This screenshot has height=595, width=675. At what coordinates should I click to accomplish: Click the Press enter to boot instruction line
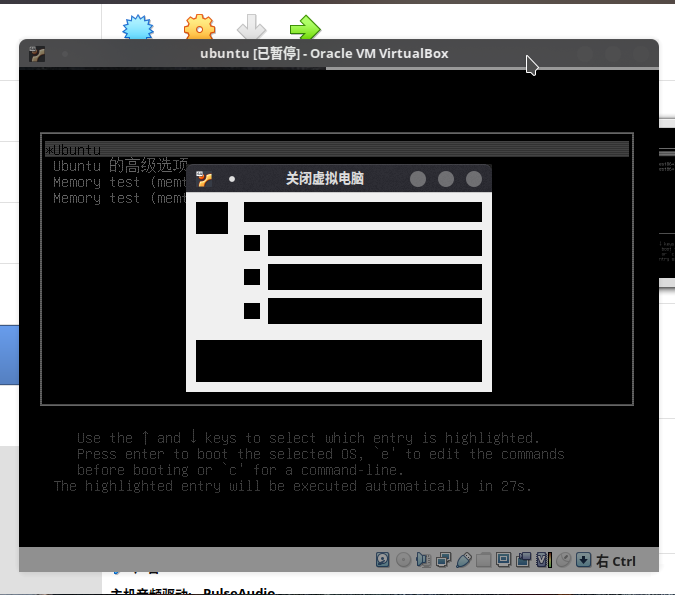coord(321,454)
